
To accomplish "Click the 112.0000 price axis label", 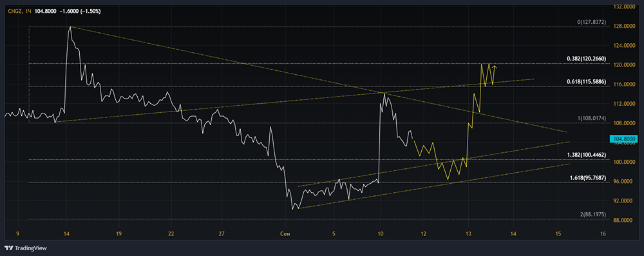I will pos(624,104).
